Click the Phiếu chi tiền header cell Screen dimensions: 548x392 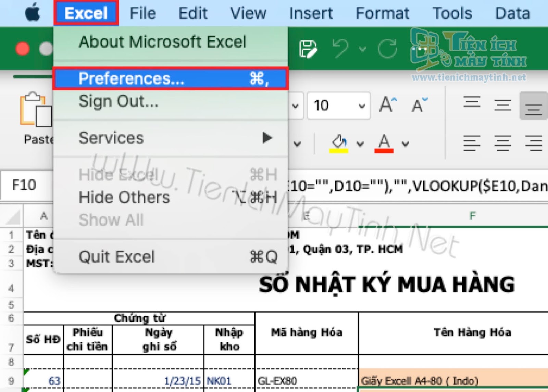[x=88, y=339]
